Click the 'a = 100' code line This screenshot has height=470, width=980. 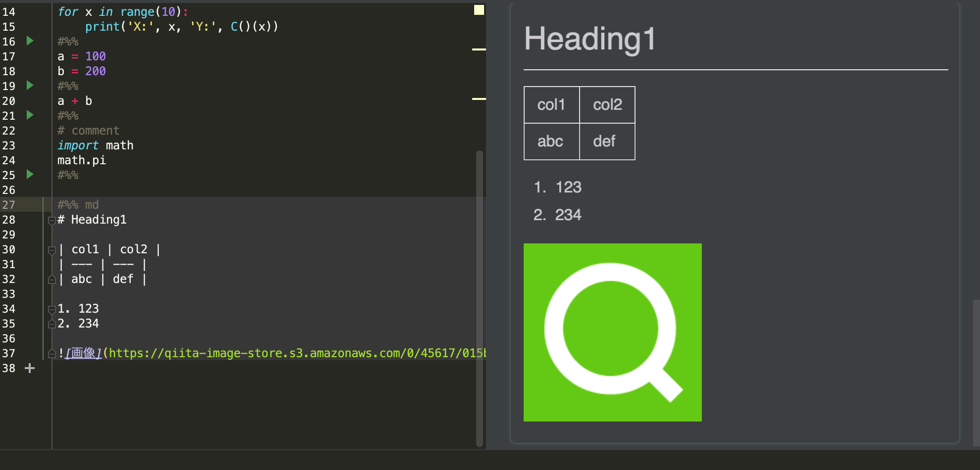(x=82, y=56)
